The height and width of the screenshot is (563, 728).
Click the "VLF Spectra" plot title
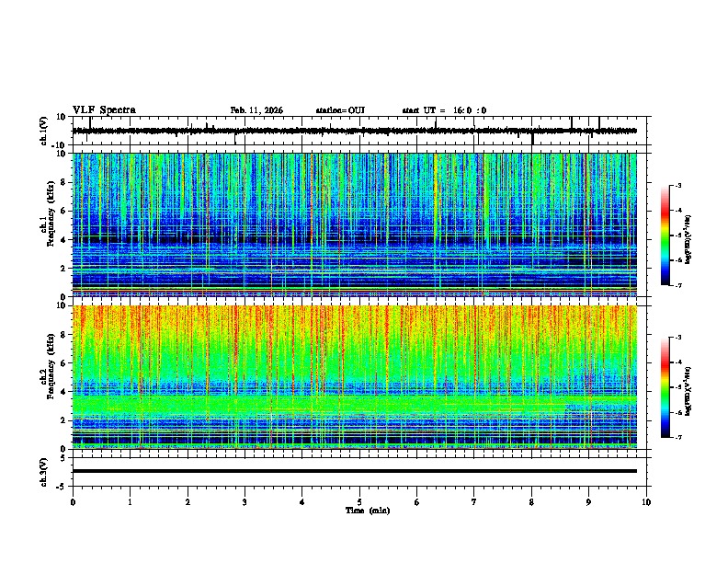click(104, 110)
